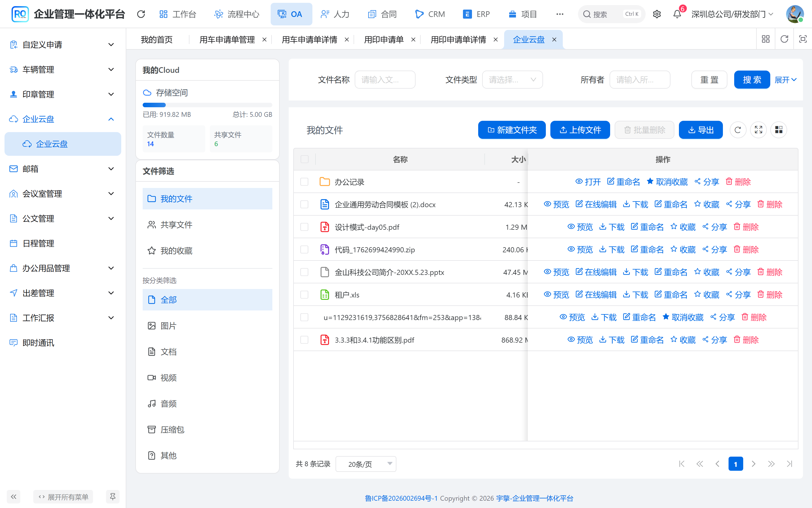Viewport: 812px width, 508px height.
Task: Click the refresh icon beside the platform title
Action: click(x=141, y=14)
